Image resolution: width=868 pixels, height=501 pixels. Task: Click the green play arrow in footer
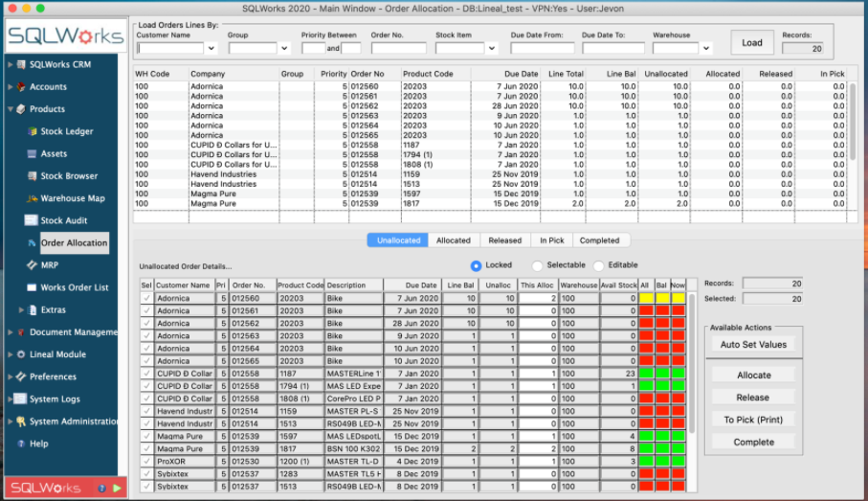[117, 489]
